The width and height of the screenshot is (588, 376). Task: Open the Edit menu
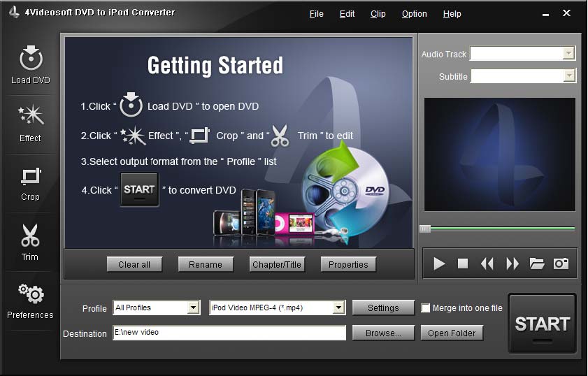347,14
